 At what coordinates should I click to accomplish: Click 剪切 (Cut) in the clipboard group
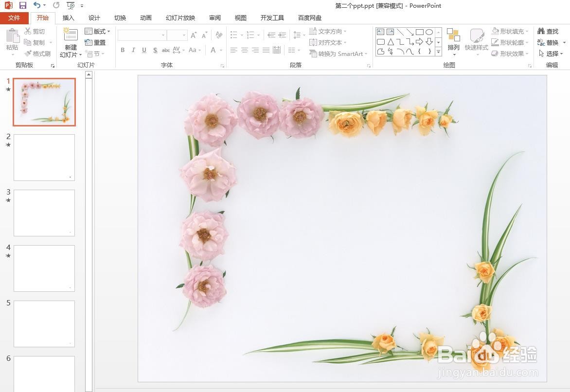click(35, 32)
